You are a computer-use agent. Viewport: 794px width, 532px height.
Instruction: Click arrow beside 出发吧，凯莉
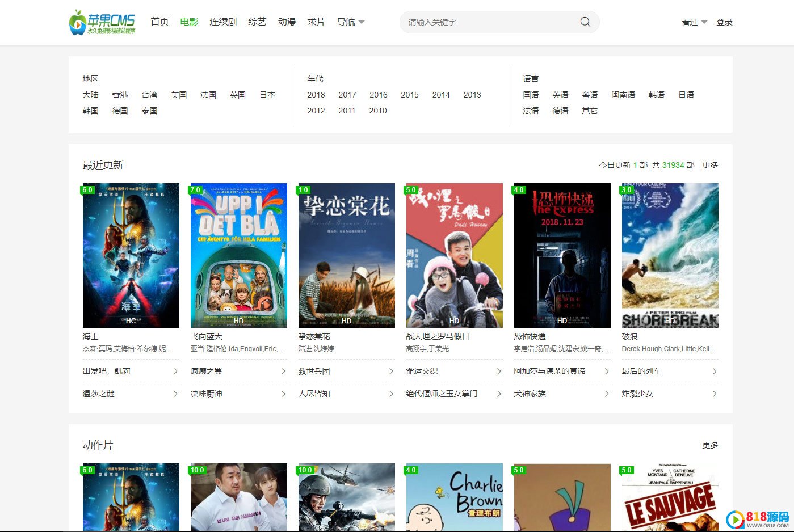[175, 371]
